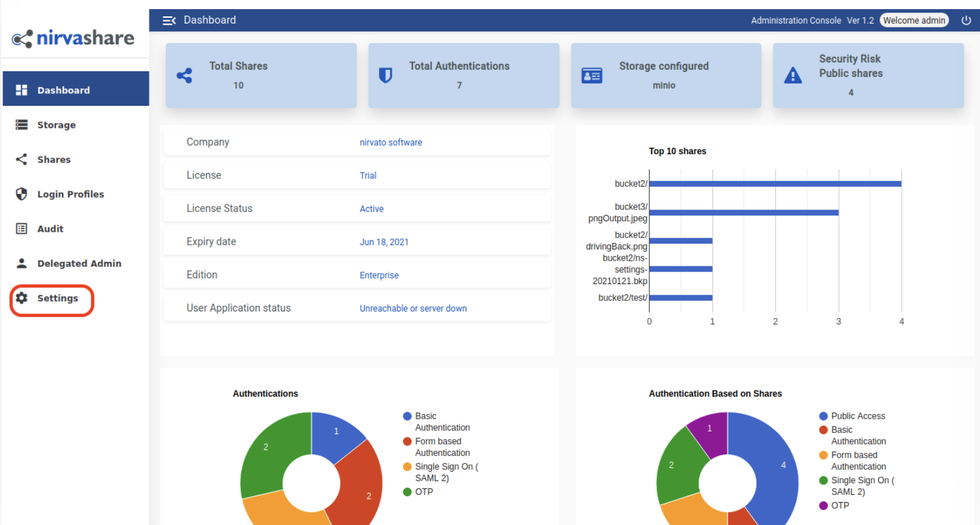Click the Settings gear icon
The height and width of the screenshot is (525, 980).
22,298
